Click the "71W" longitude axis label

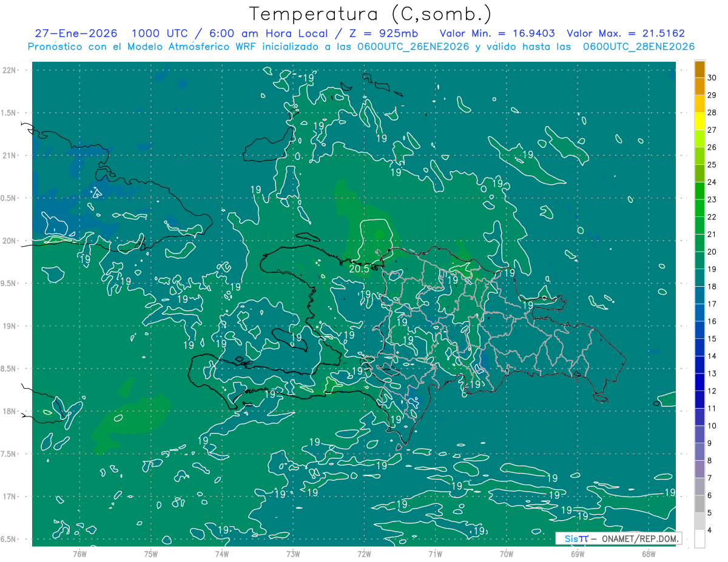435,554
